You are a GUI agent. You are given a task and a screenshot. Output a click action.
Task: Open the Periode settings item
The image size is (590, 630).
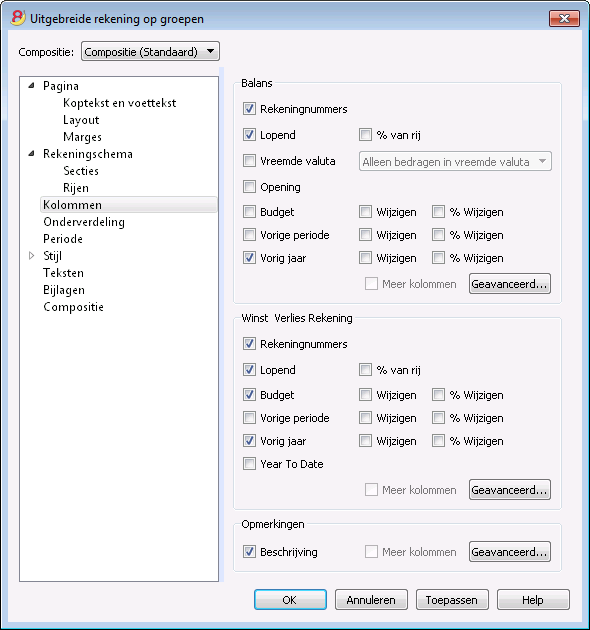pos(63,239)
